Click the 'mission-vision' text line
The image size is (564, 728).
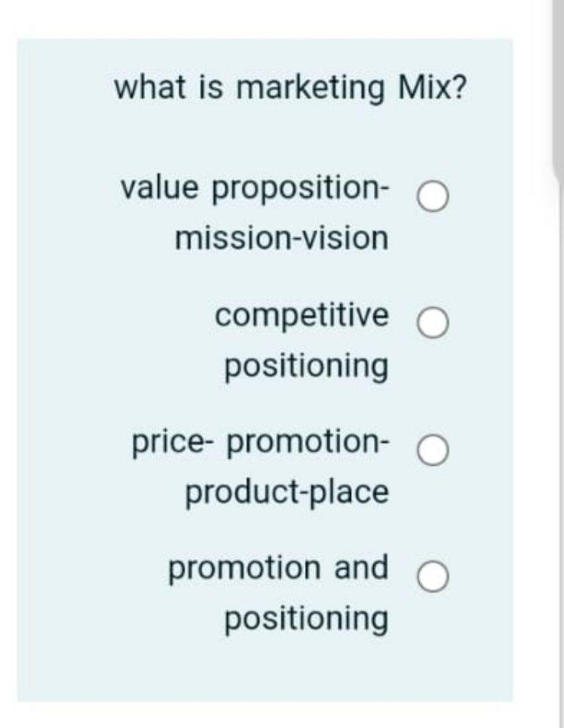pyautogui.click(x=282, y=239)
